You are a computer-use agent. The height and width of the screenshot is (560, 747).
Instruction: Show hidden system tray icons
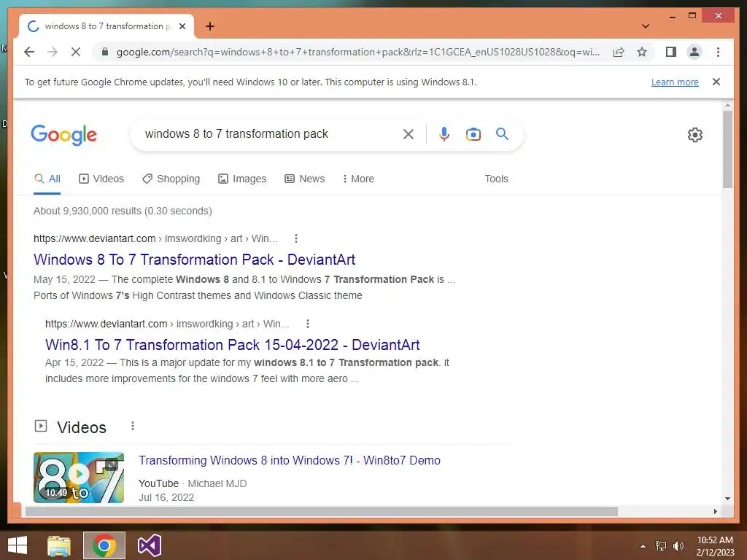tap(643, 546)
